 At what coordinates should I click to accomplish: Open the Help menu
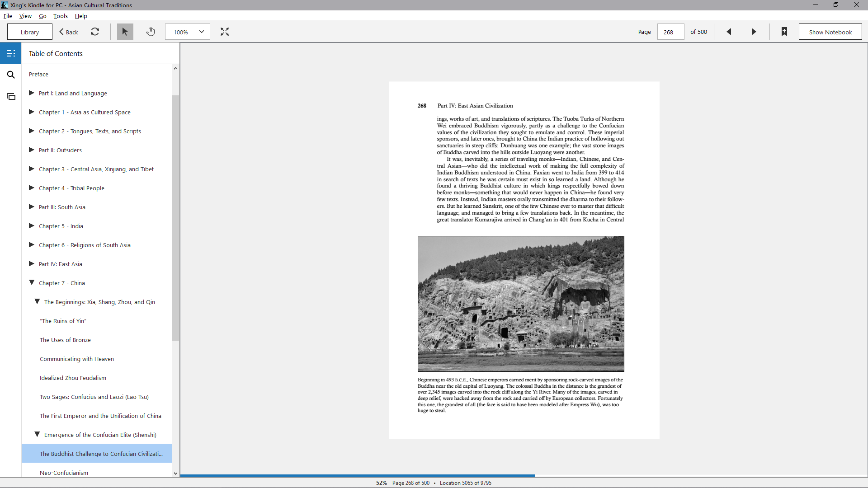click(81, 16)
